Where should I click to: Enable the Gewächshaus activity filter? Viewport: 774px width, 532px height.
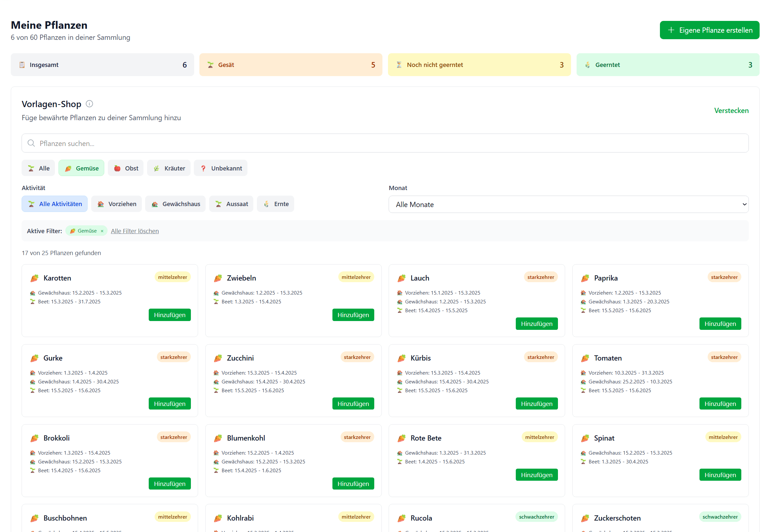176,204
